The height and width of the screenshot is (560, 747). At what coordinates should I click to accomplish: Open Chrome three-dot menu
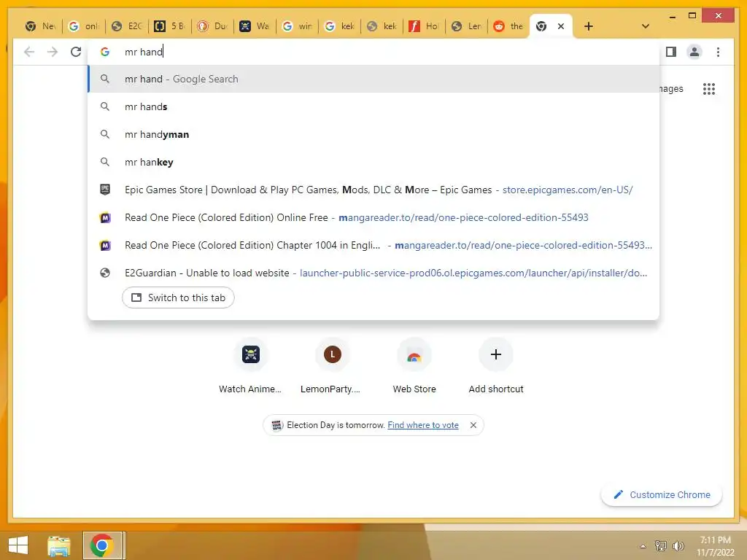pos(718,52)
